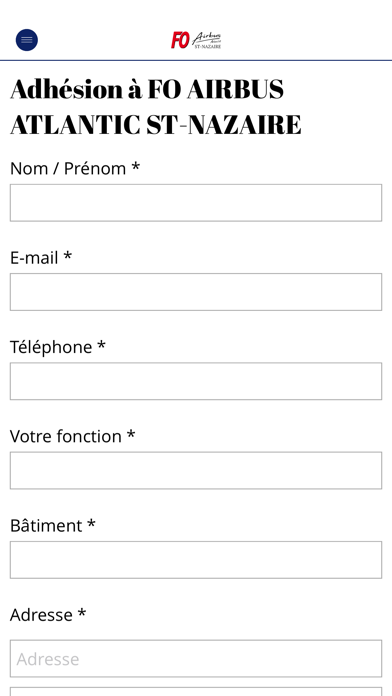The width and height of the screenshot is (392, 696).
Task: Open the hamburger menu in the header
Action: [x=27, y=40]
